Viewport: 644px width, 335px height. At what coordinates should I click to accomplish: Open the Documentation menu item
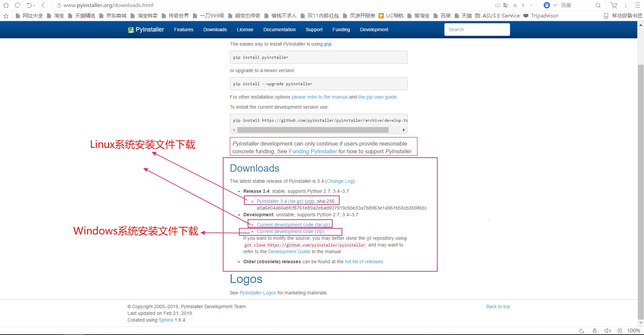pos(280,30)
